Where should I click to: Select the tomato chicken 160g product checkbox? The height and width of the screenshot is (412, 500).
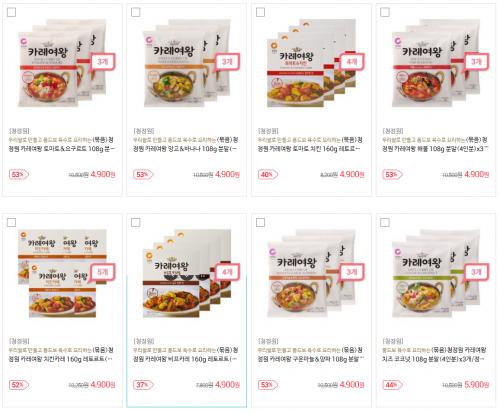(x=260, y=12)
